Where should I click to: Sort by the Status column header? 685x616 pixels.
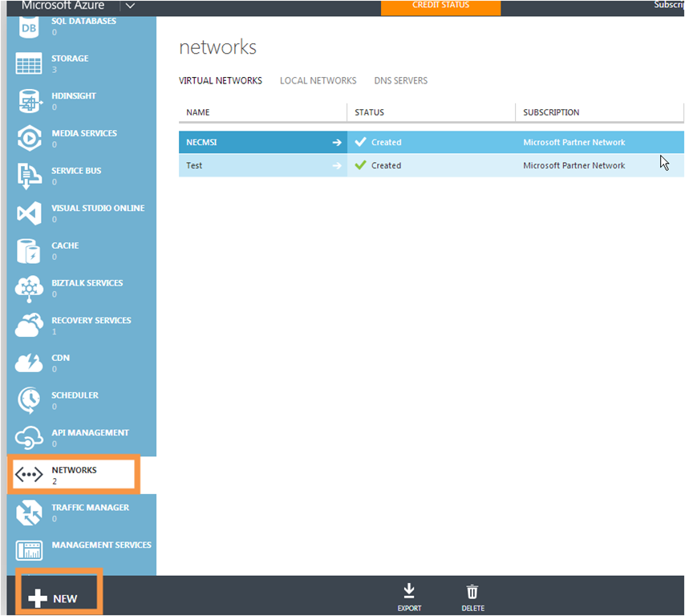pos(369,112)
